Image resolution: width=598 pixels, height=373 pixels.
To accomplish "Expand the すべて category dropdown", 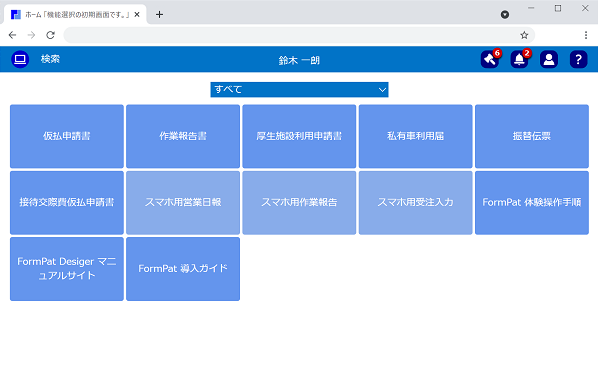I will click(299, 90).
